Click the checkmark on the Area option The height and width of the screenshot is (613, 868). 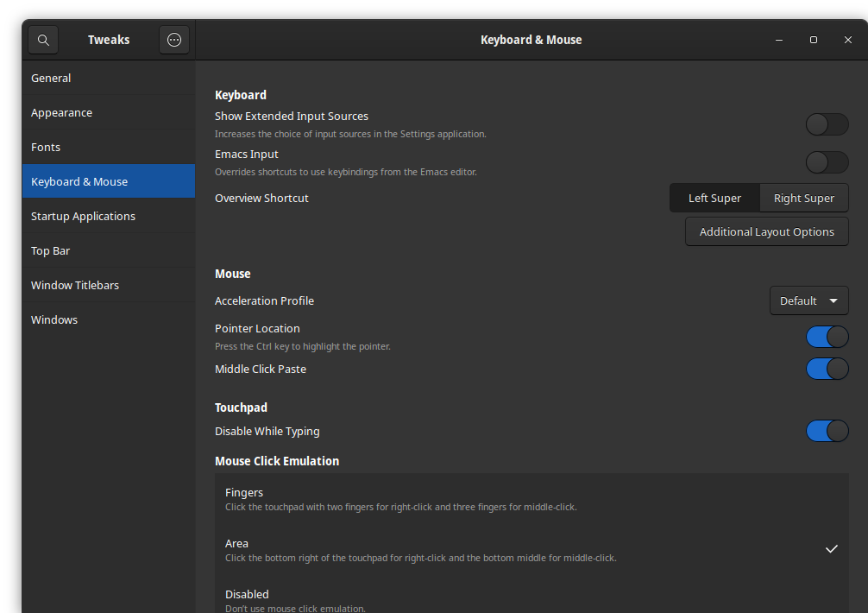click(x=831, y=548)
